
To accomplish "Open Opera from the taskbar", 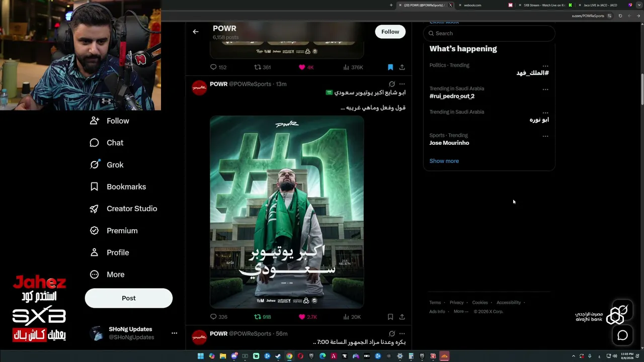I will coord(300,356).
